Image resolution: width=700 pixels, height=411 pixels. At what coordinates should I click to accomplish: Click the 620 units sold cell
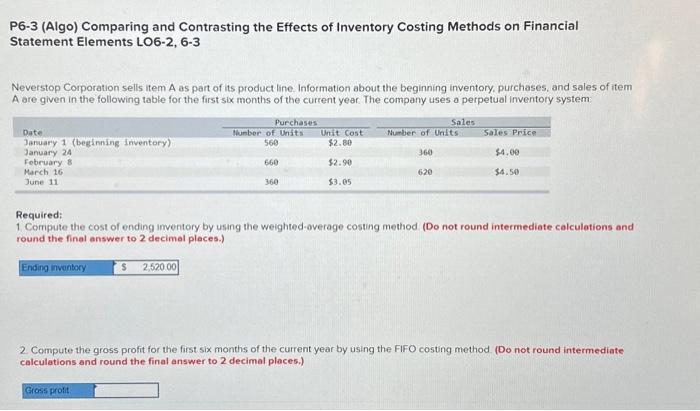[425, 172]
